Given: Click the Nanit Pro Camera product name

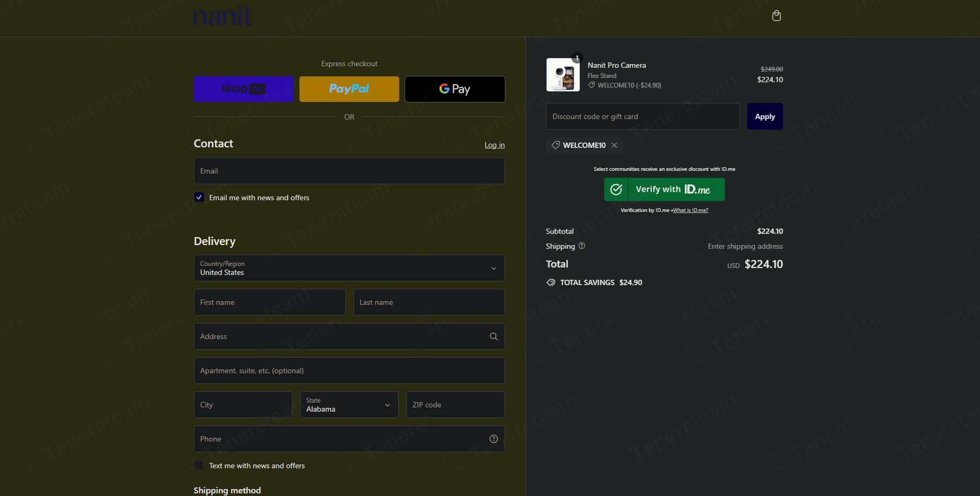Looking at the screenshot, I should point(617,65).
